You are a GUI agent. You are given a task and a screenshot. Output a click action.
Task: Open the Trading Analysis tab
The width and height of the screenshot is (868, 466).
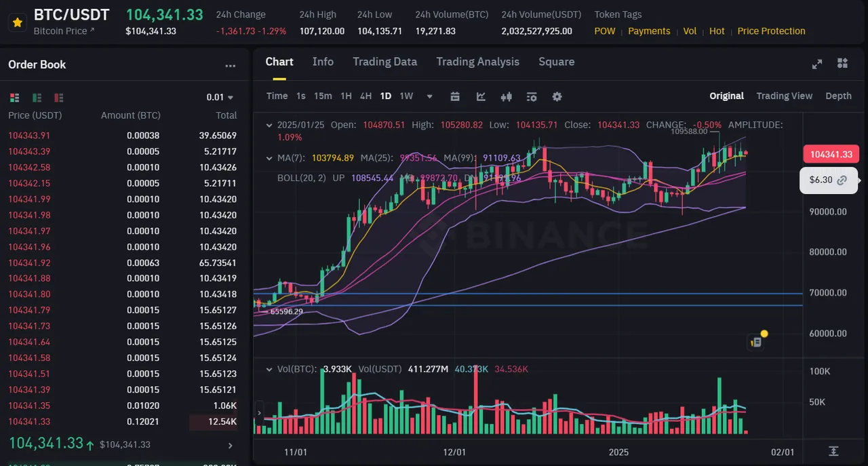click(x=477, y=62)
